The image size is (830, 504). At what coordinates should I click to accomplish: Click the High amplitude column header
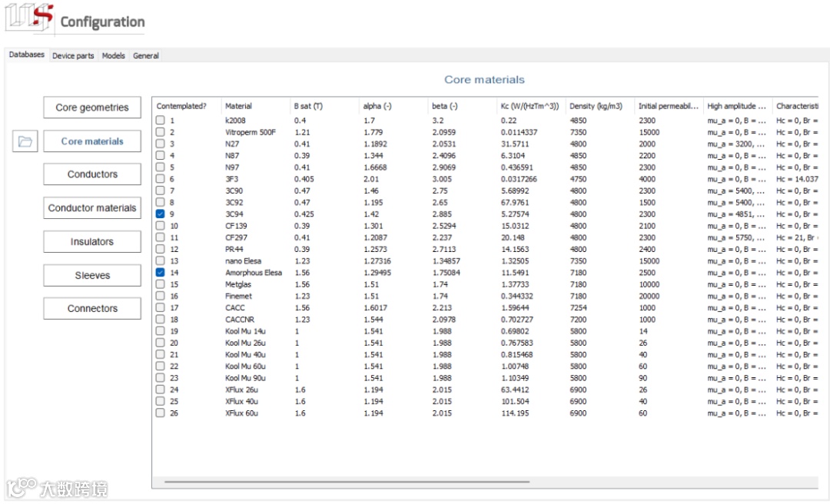click(737, 106)
